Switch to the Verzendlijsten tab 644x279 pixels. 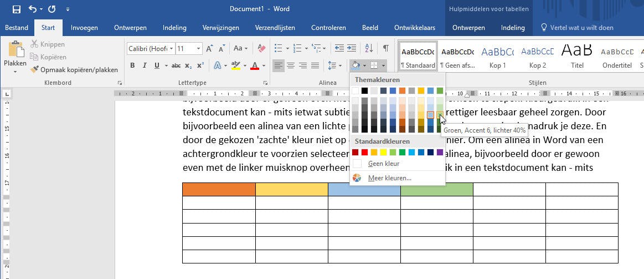coord(275,28)
